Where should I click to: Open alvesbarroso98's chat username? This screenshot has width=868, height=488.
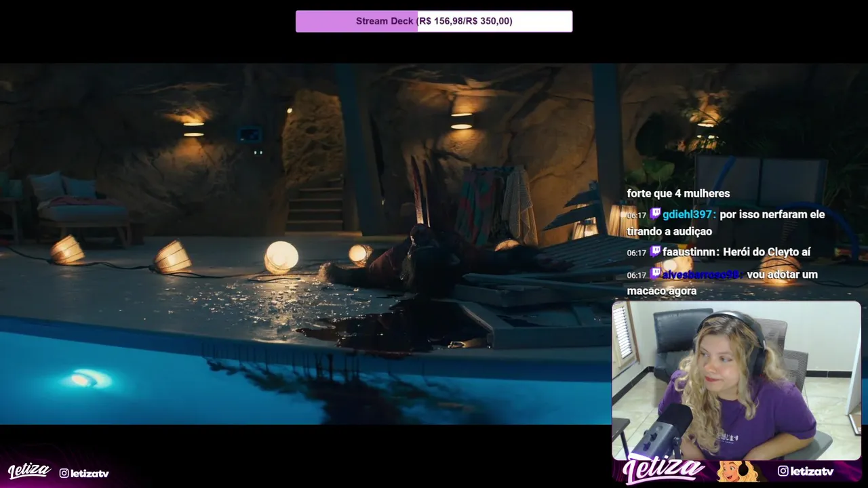[x=701, y=274]
